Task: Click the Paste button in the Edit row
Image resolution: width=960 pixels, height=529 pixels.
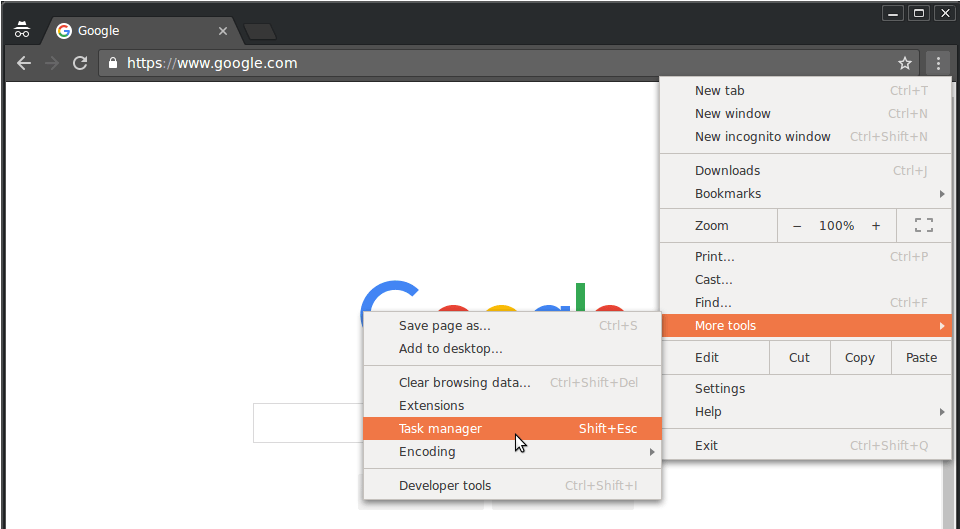Action: pyautogui.click(x=921, y=358)
